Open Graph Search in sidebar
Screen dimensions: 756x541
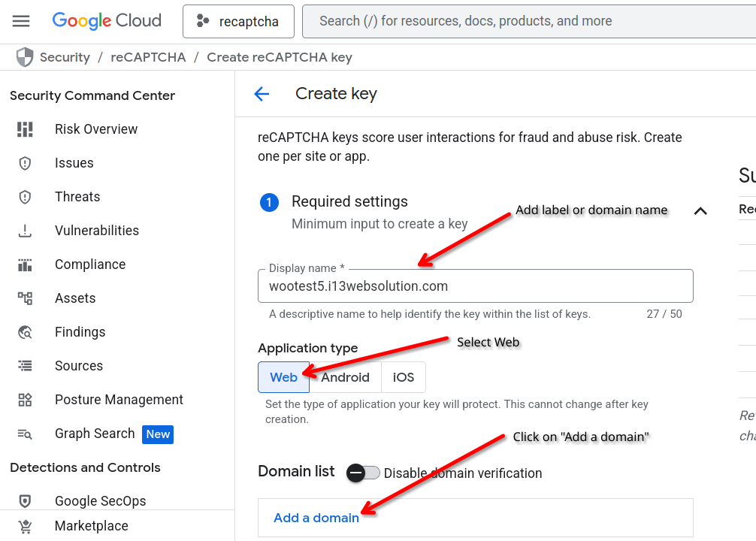pos(95,434)
